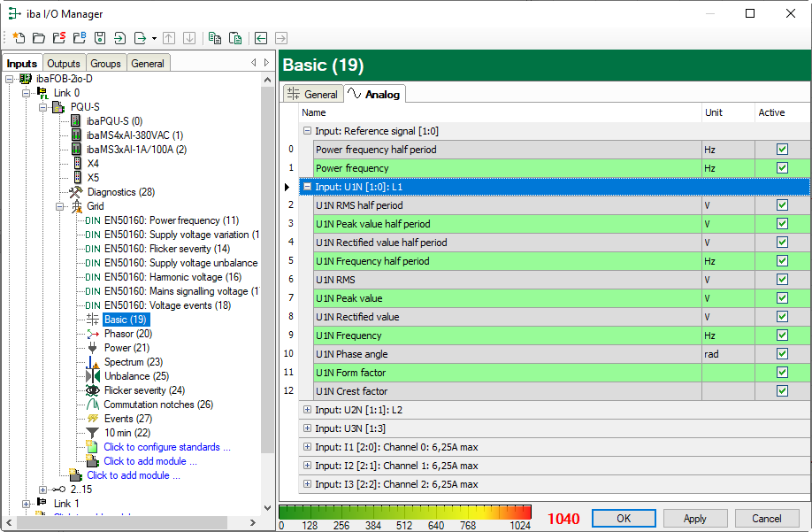The height and width of the screenshot is (532, 812).
Task: Expand the Input: U2N L2 group
Action: pos(307,411)
